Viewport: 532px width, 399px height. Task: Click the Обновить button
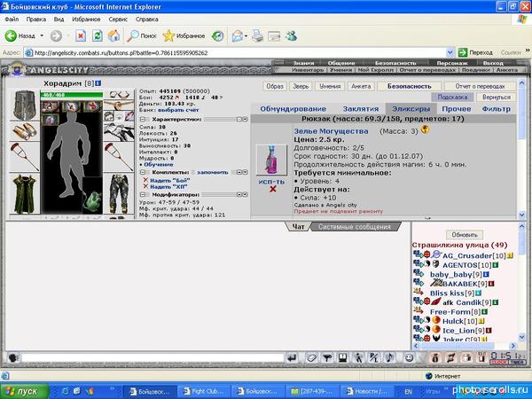tap(470, 234)
